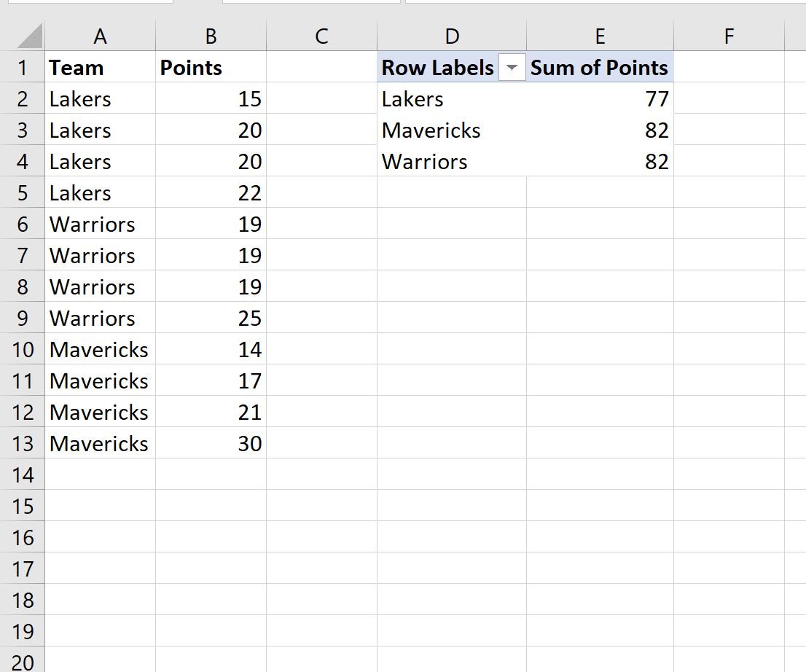The width and height of the screenshot is (806, 672).
Task: Select column C header
Action: [x=321, y=36]
